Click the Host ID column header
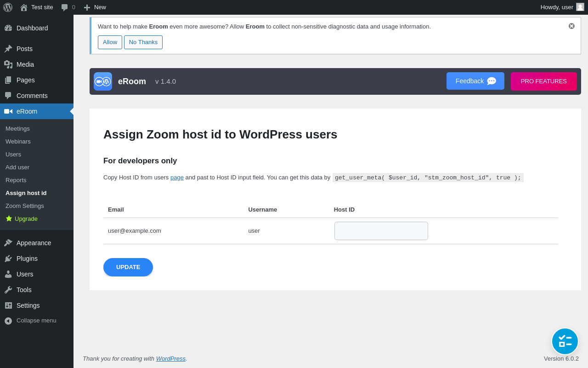Screen dimensions: 588x368 point(344,210)
